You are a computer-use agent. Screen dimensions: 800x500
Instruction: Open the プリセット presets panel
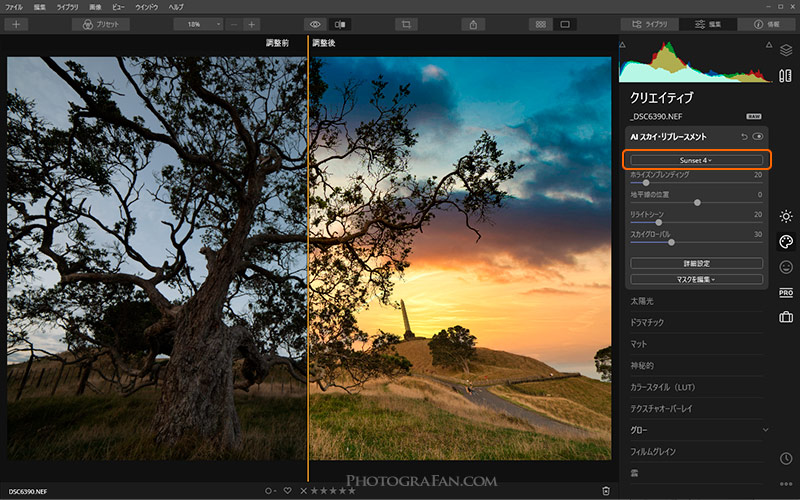(x=101, y=24)
